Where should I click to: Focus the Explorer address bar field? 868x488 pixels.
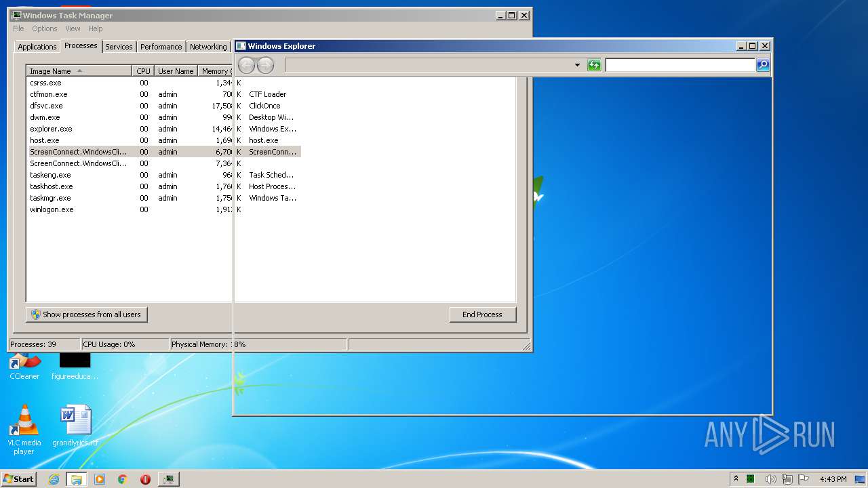point(429,65)
